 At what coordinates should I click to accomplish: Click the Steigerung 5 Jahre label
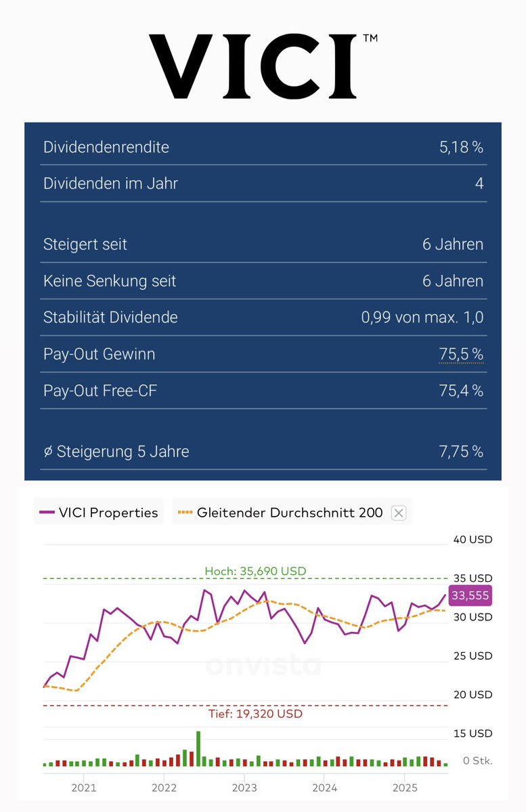116,452
